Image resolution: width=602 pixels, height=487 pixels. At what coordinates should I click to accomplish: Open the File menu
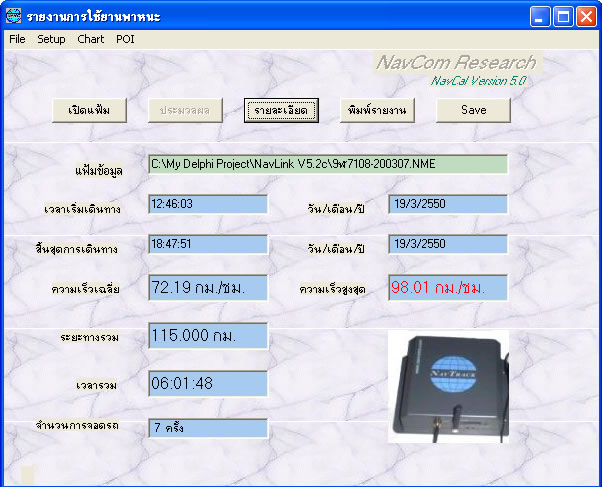(17, 39)
